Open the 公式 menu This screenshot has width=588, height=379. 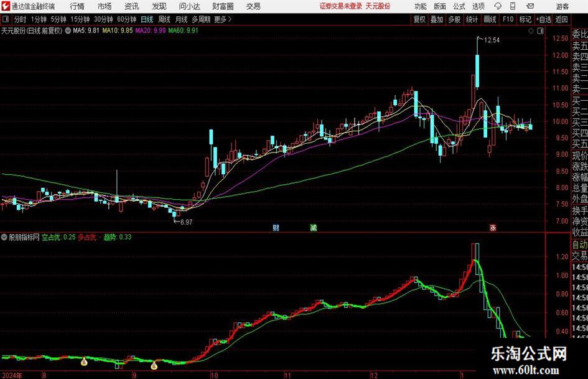click(x=459, y=6)
